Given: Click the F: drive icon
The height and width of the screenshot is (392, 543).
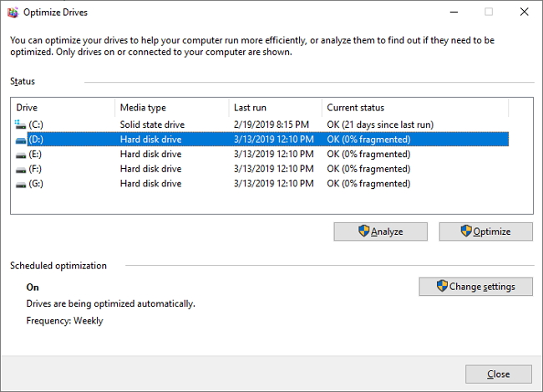Looking at the screenshot, I should tap(21, 169).
